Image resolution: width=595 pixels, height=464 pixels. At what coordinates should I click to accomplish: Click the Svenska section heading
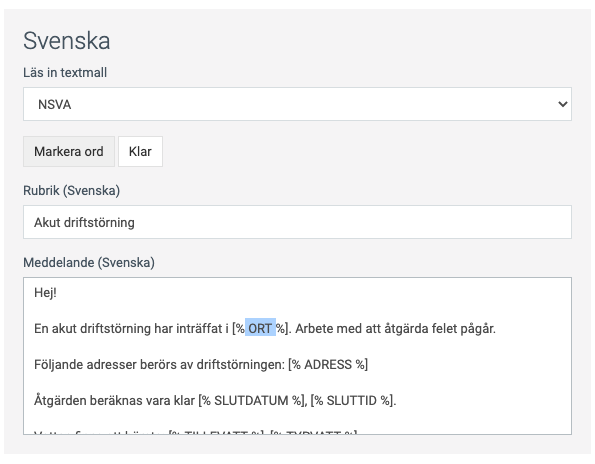coord(66,41)
